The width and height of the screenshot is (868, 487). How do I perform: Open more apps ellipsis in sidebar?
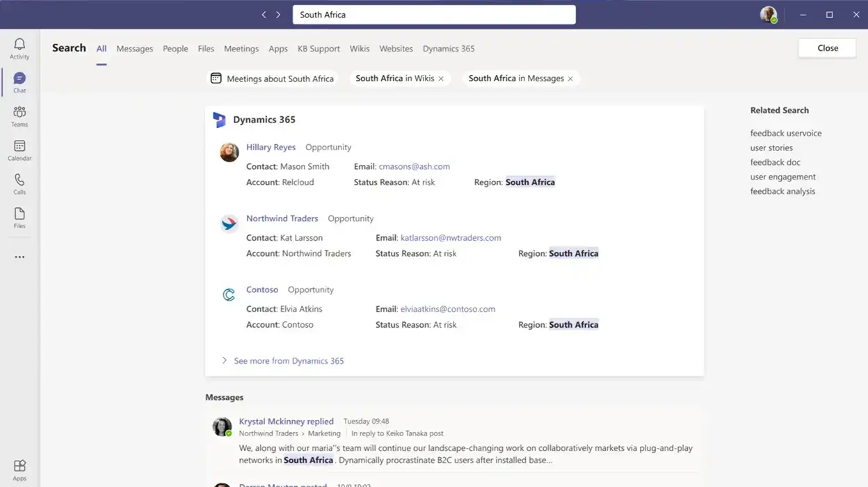tap(19, 257)
